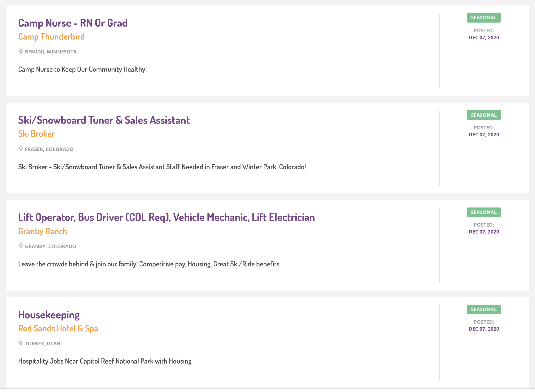Click the Ski Broker staff needed description

(162, 167)
